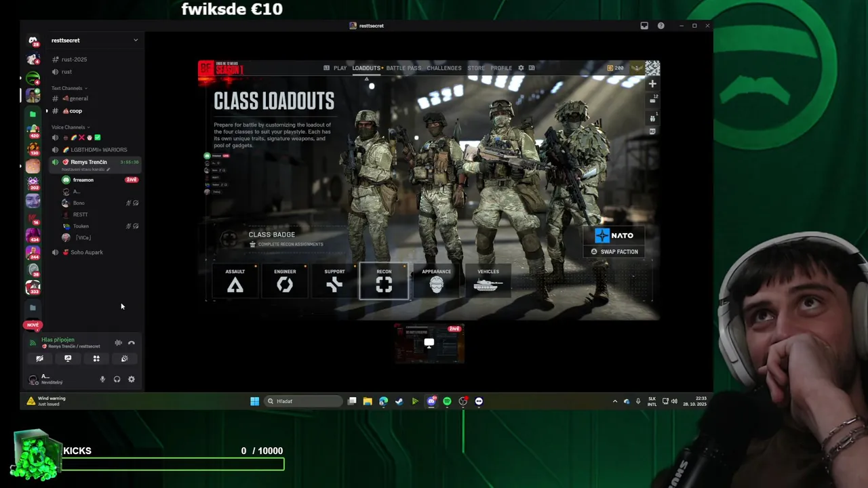Screen dimensions: 868x488
Task: Open server icon with 333 badge
Action: (33, 287)
